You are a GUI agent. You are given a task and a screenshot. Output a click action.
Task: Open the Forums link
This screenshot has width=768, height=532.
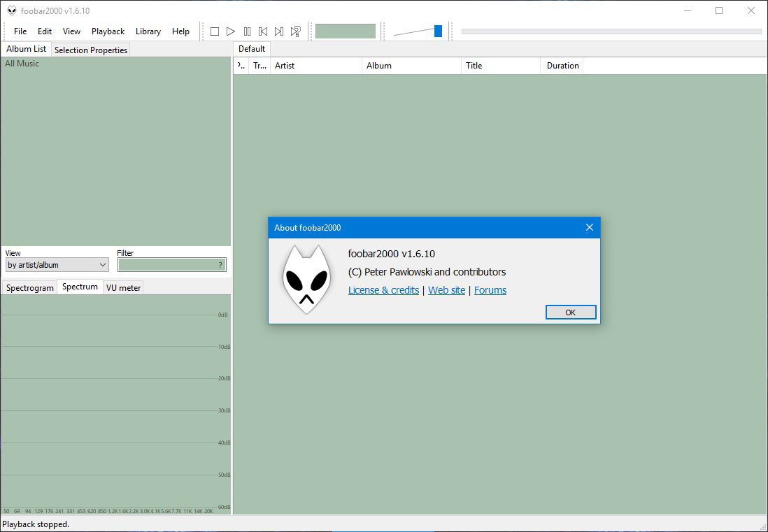pos(490,290)
